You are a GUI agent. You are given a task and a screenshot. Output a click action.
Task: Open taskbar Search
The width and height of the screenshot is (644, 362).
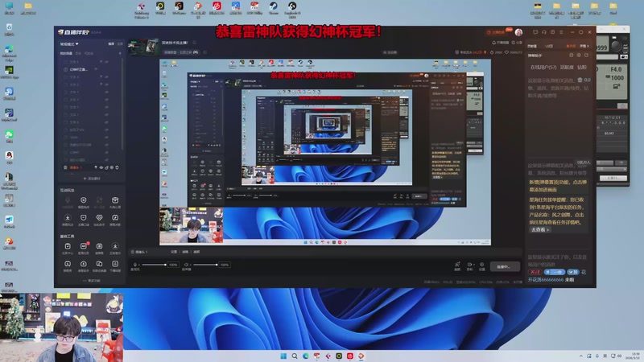tap(295, 356)
